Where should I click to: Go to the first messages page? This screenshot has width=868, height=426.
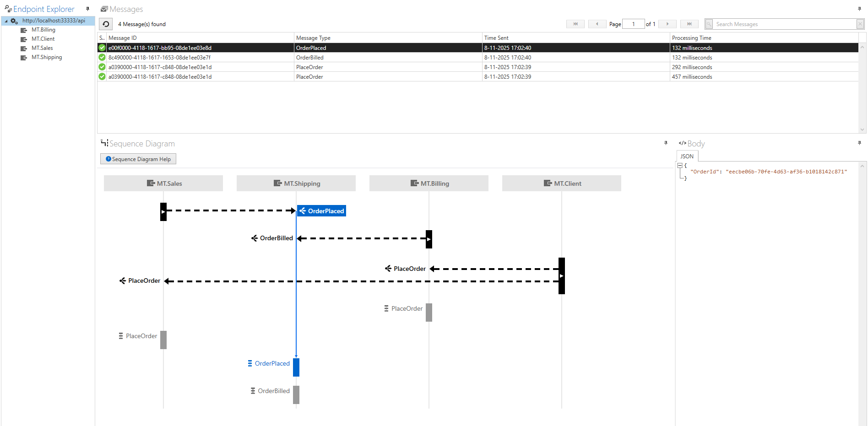[575, 24]
